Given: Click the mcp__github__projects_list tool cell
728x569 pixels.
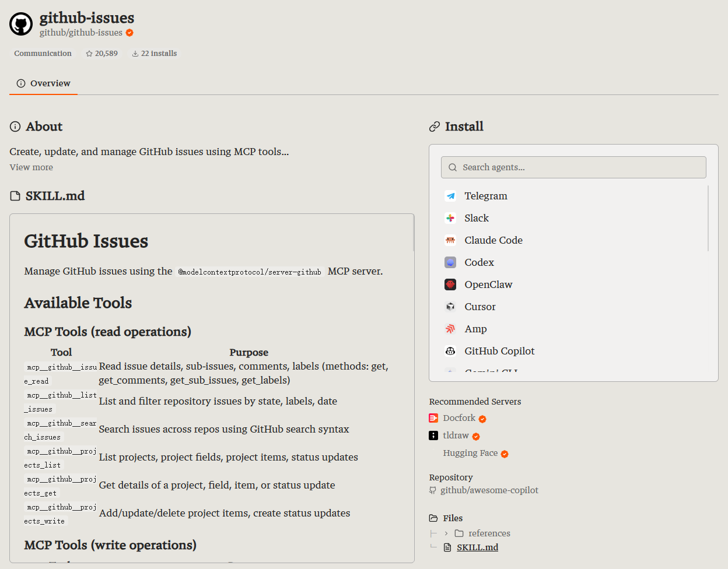Looking at the screenshot, I should click(61, 458).
